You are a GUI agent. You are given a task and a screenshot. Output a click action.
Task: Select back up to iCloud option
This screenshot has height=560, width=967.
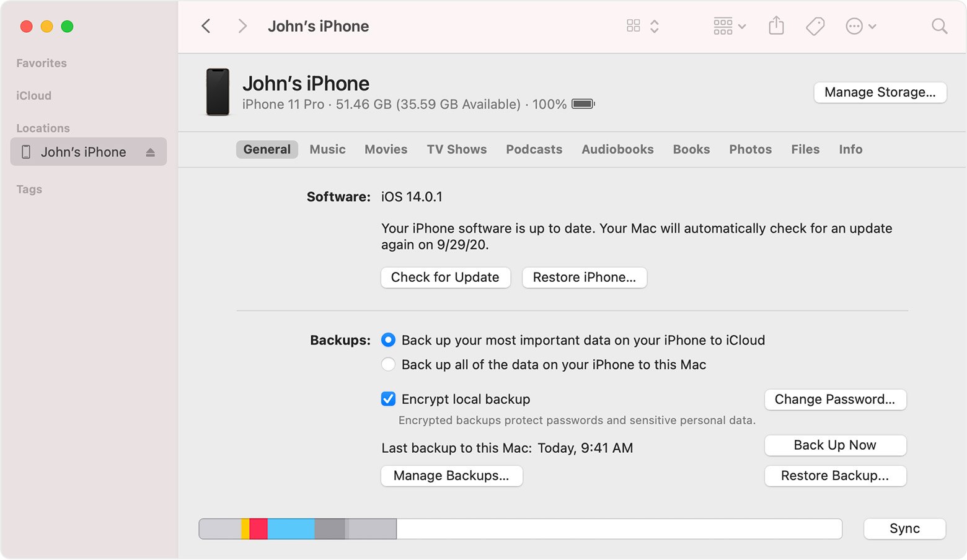(388, 340)
